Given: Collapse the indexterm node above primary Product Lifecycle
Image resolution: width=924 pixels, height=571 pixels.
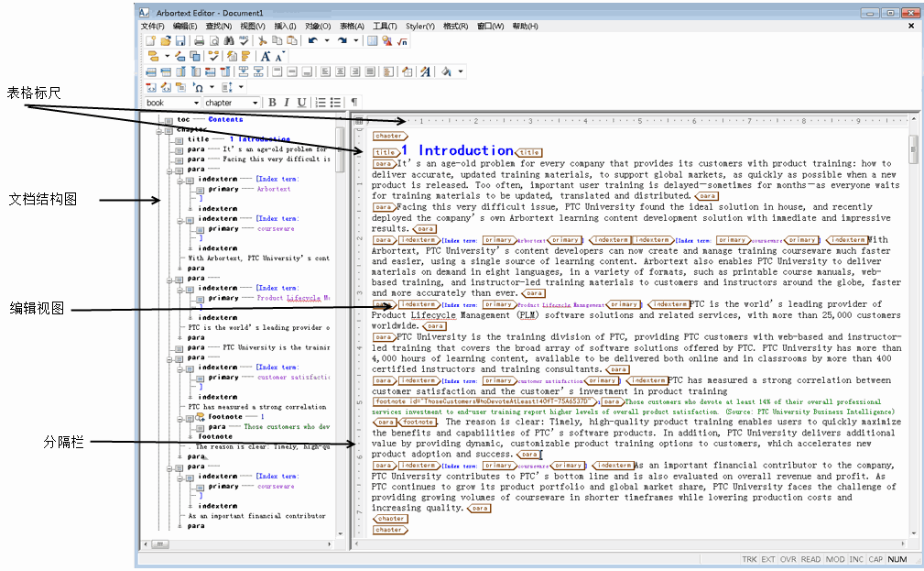Looking at the screenshot, I should point(180,290).
